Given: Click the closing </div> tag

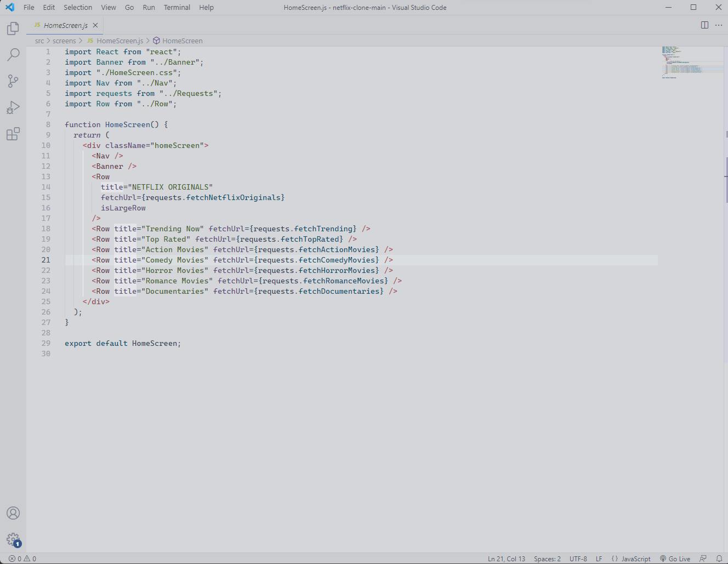Looking at the screenshot, I should tap(96, 301).
